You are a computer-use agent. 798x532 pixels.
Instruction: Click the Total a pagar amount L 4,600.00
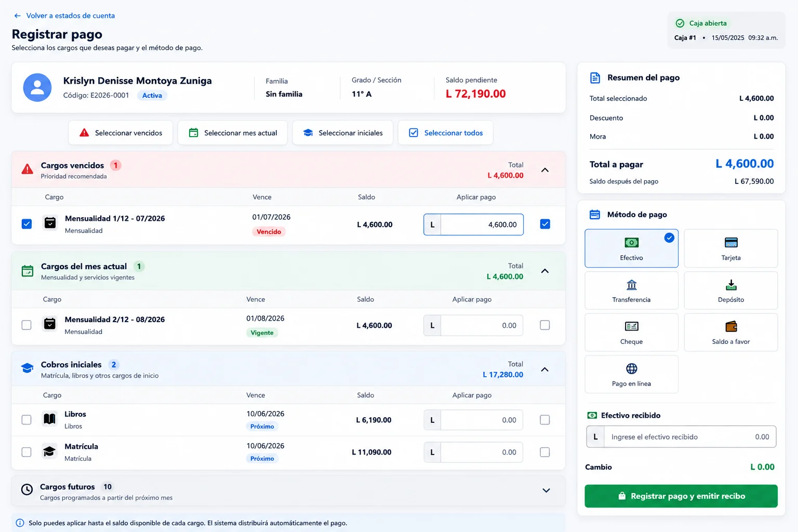point(744,164)
